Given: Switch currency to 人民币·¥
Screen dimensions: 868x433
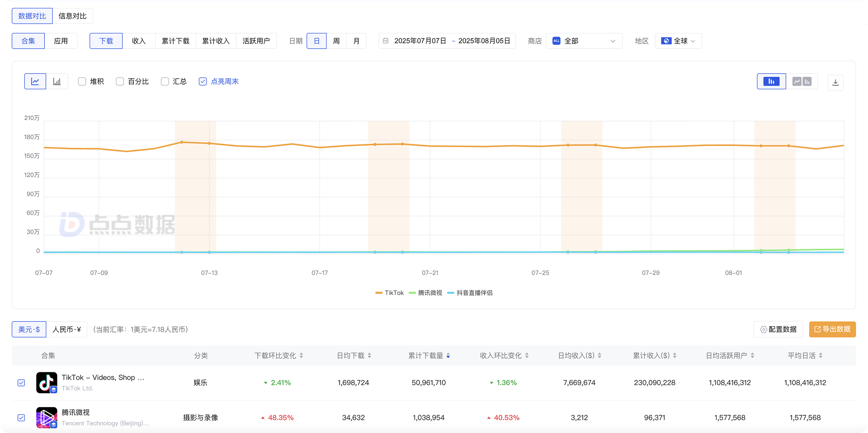Looking at the screenshot, I should 66,329.
